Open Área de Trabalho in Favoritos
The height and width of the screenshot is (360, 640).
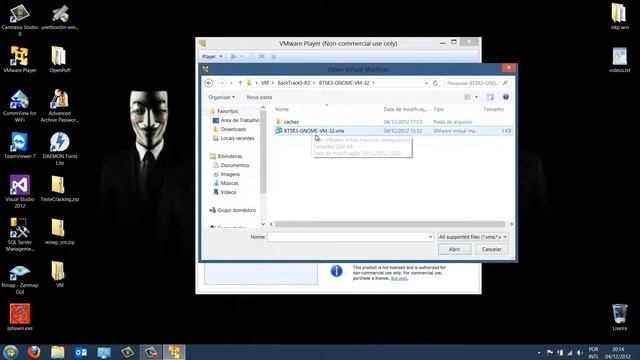pos(236,120)
